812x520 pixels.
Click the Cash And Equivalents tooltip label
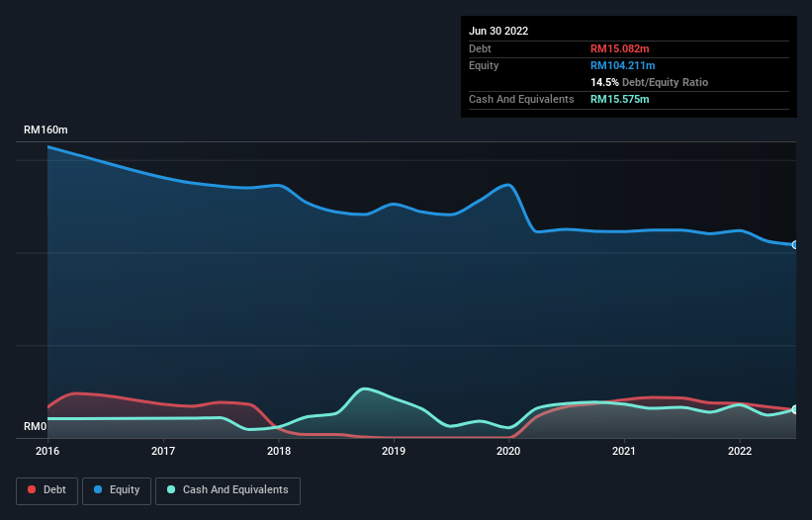tap(521, 99)
